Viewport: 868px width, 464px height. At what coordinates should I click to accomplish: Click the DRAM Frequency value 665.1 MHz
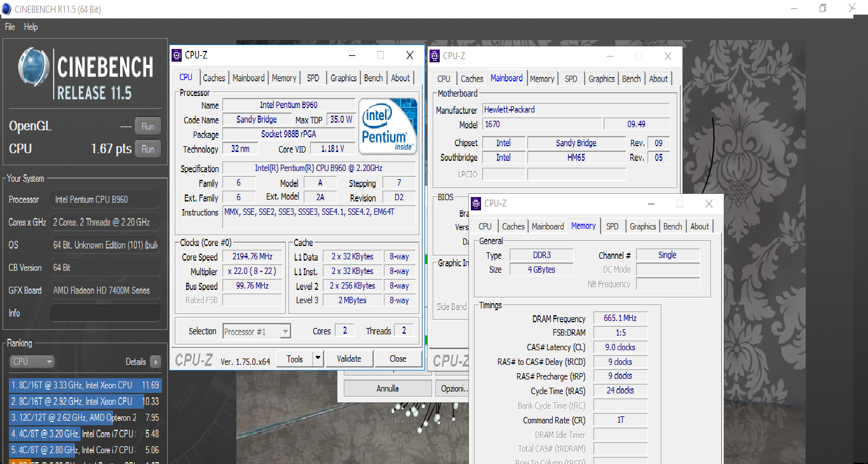(621, 318)
